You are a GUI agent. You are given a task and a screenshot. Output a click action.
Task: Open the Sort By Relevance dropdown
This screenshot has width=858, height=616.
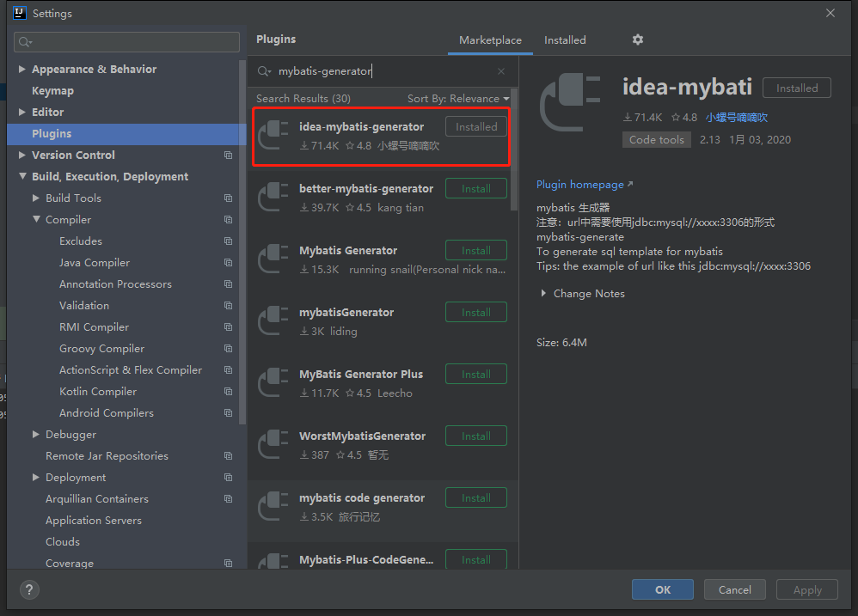[x=458, y=99]
